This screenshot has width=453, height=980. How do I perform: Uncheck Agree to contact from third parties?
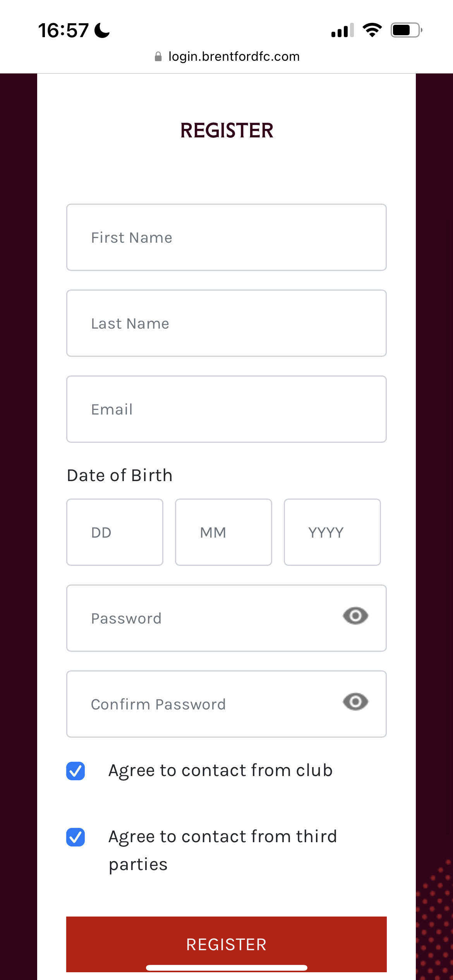75,837
